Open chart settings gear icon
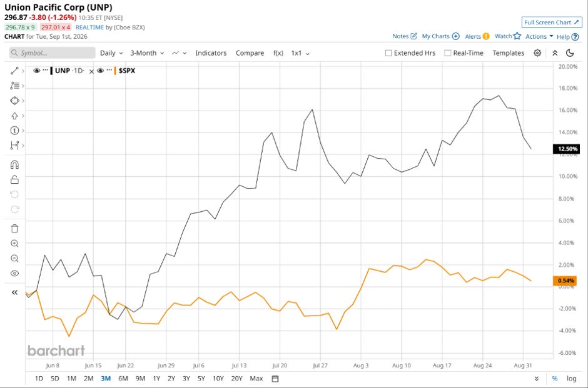Screen dimensions: 588x388 (x=537, y=53)
